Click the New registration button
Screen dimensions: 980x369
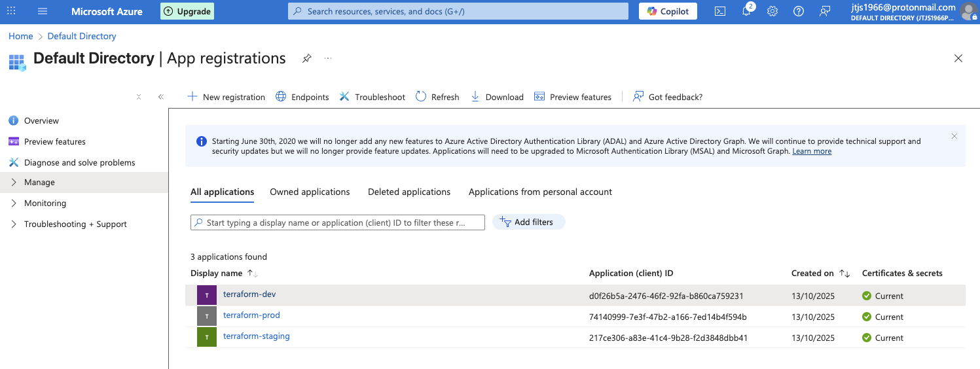[x=227, y=97]
